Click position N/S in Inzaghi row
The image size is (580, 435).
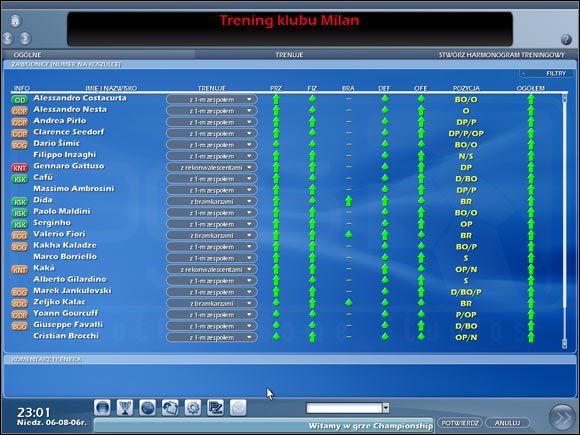[x=466, y=156]
